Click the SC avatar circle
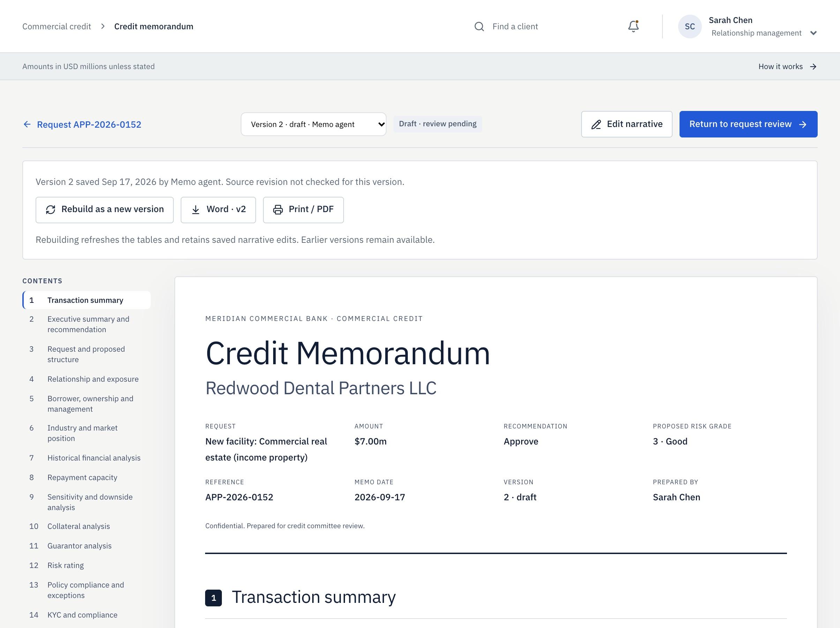840x628 pixels. coord(690,27)
